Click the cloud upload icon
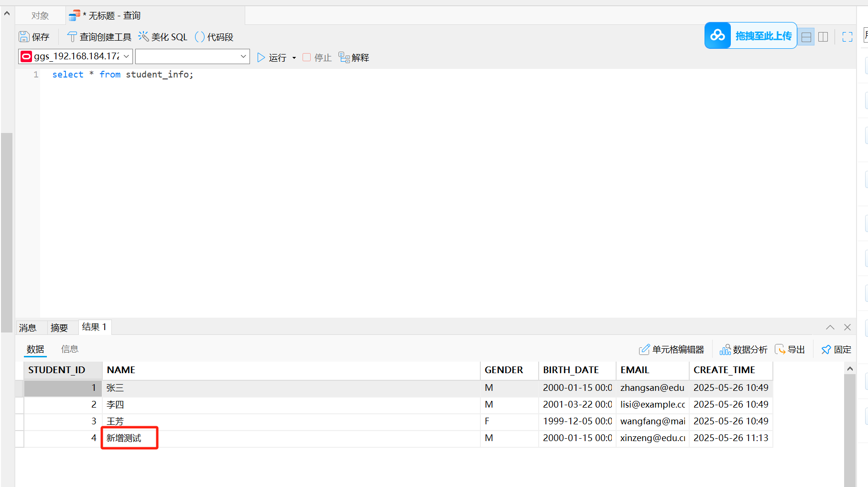The image size is (868, 487). [x=717, y=35]
